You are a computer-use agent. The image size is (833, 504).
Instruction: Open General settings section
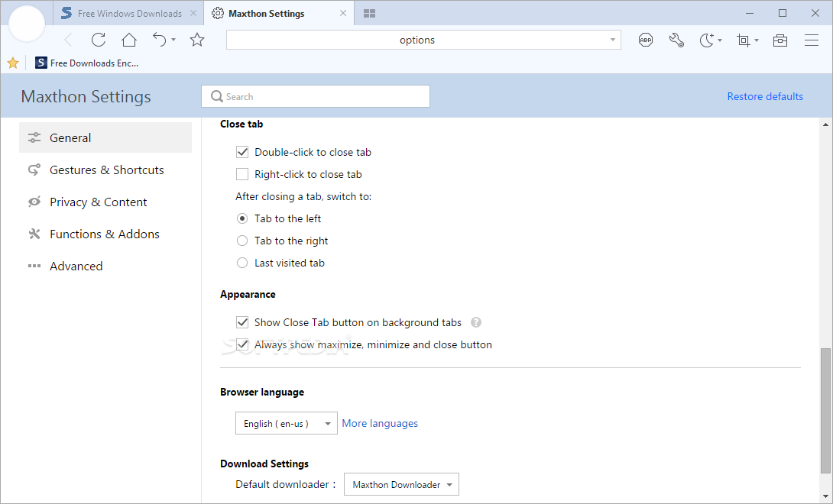tap(105, 137)
